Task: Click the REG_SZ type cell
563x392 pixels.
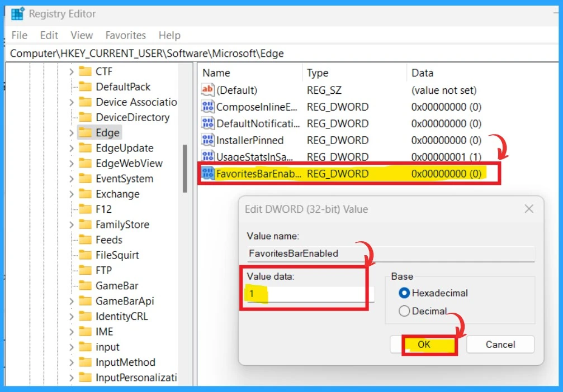Action: tap(324, 90)
